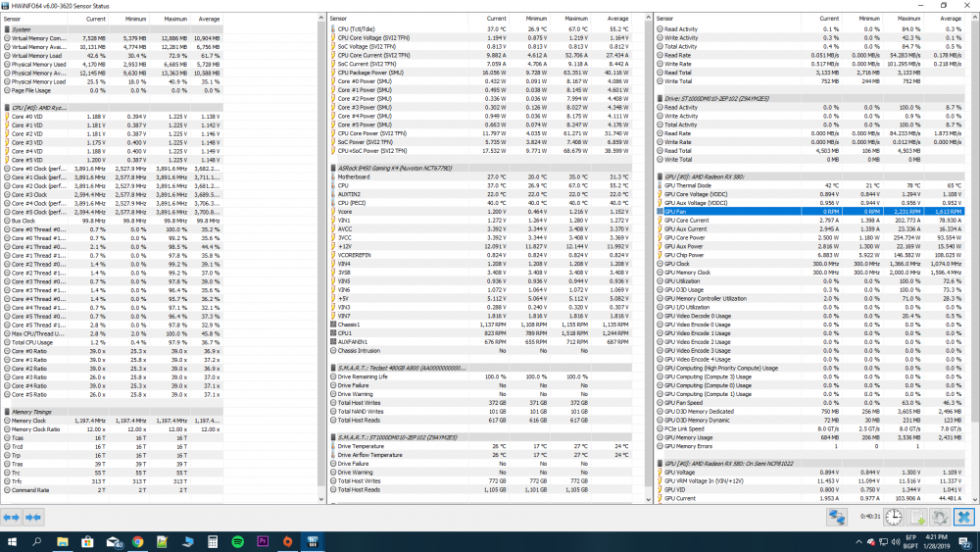Click the HWiNFO64 taskbar icon
This screenshot has width=980, height=552.
pos(313,541)
